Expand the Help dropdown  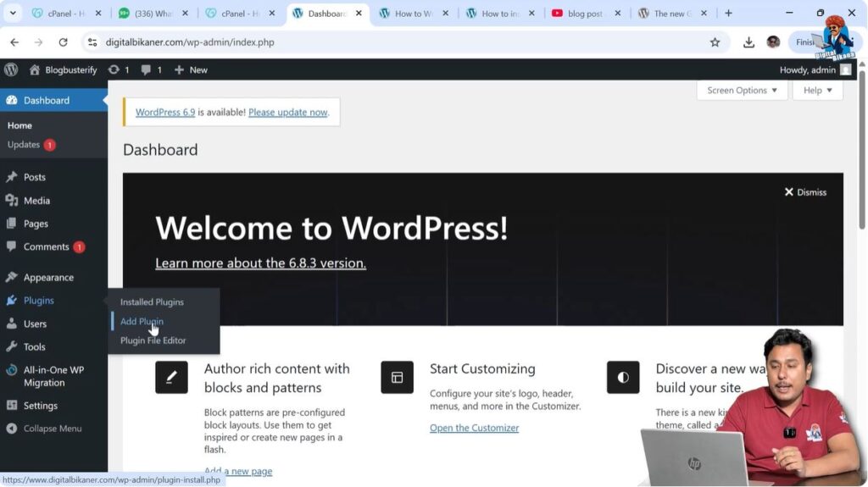818,91
